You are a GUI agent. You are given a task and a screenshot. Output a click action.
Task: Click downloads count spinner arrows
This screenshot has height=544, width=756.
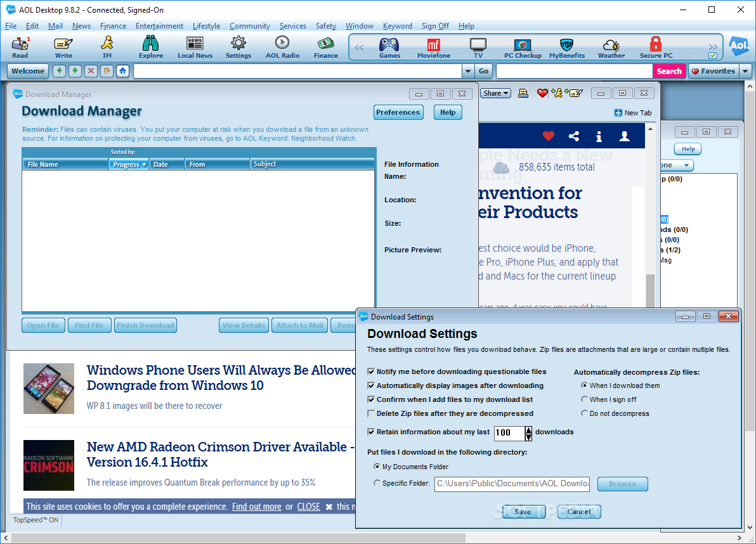528,434
